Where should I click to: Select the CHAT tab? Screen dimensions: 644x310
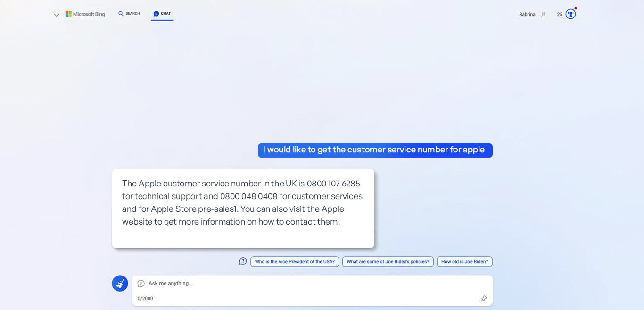[x=162, y=14]
